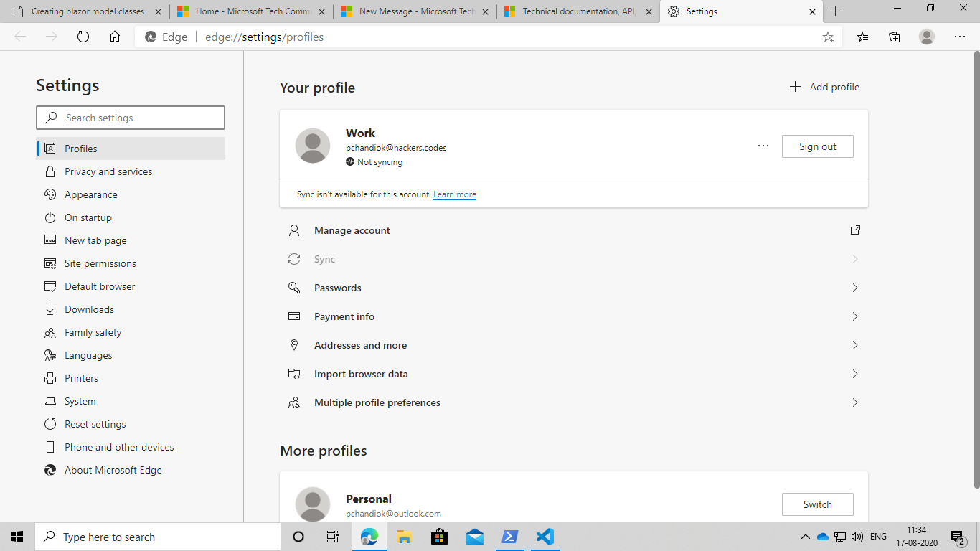Expand Multiple profile preferences chevron
The height and width of the screenshot is (551, 980).
click(855, 402)
